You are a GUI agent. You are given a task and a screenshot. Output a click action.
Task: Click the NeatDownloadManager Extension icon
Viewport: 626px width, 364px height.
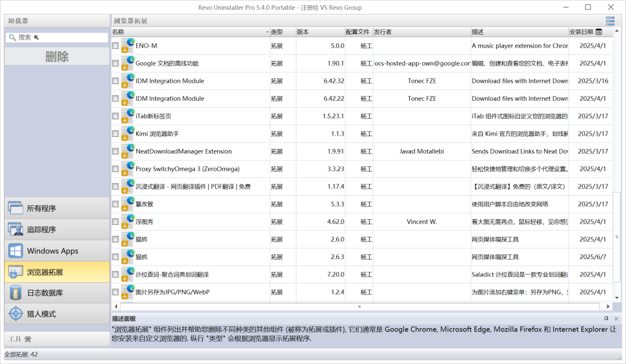coord(128,151)
